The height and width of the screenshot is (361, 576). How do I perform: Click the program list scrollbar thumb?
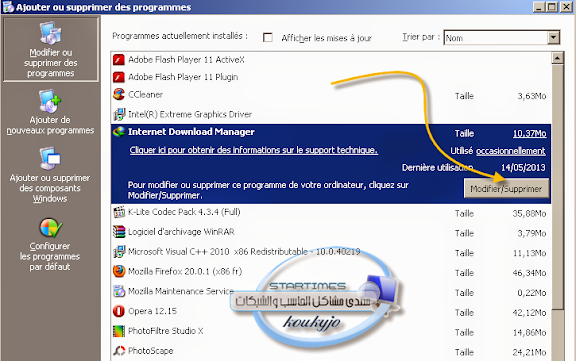click(557, 187)
